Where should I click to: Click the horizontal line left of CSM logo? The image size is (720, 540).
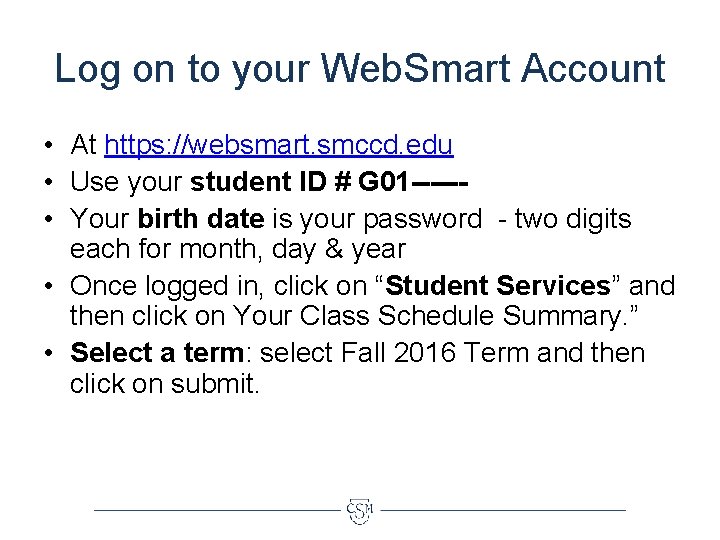[x=215, y=510]
